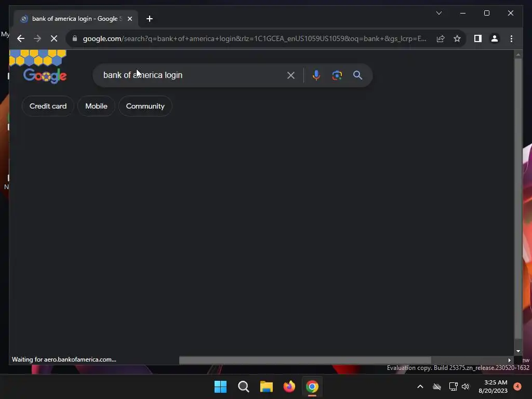Filter results by Credit card
Screen dimensions: 532x399
[x=48, y=106]
